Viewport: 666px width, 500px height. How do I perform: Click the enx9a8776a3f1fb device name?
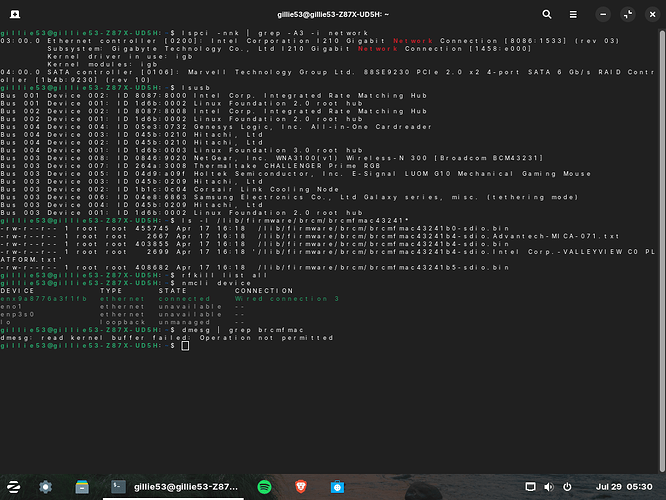pyautogui.click(x=44, y=299)
